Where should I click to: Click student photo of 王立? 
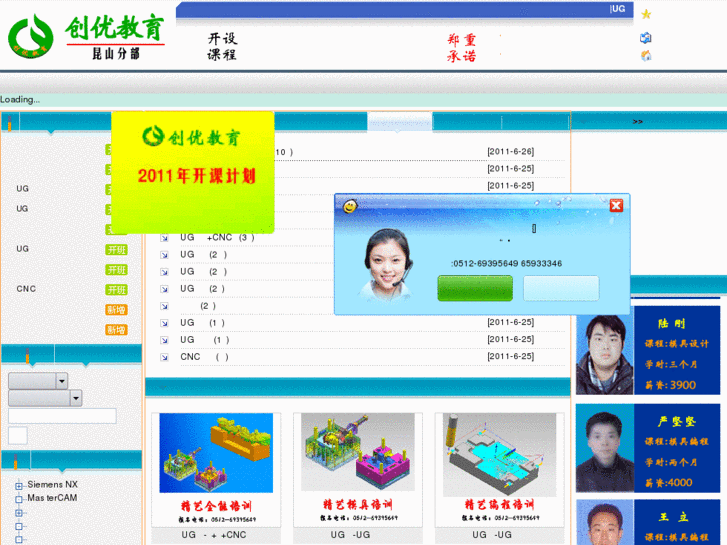pos(605,522)
